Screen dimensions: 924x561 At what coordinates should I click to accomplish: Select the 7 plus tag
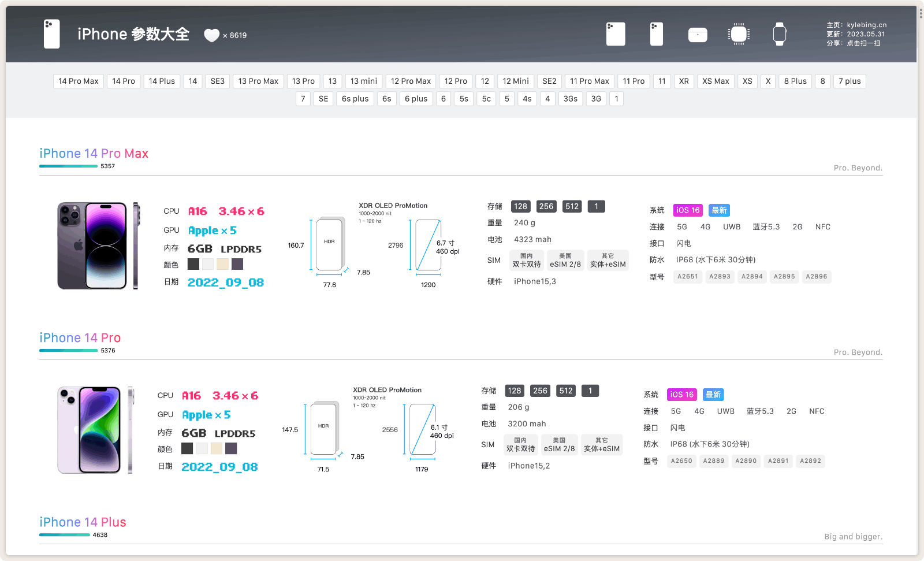[x=850, y=81]
